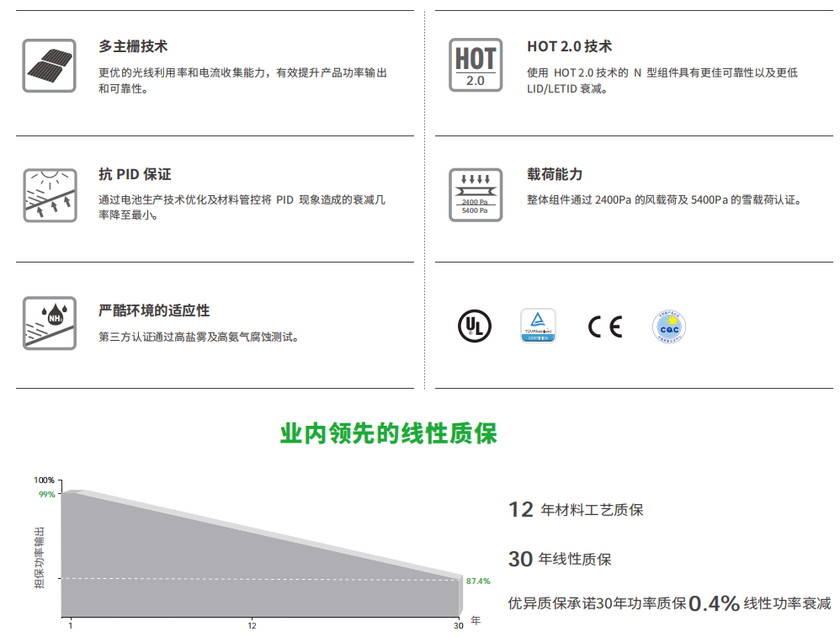840x637 pixels.
Task: Click the 2400 Pa load capacity icon
Action: pos(476,194)
